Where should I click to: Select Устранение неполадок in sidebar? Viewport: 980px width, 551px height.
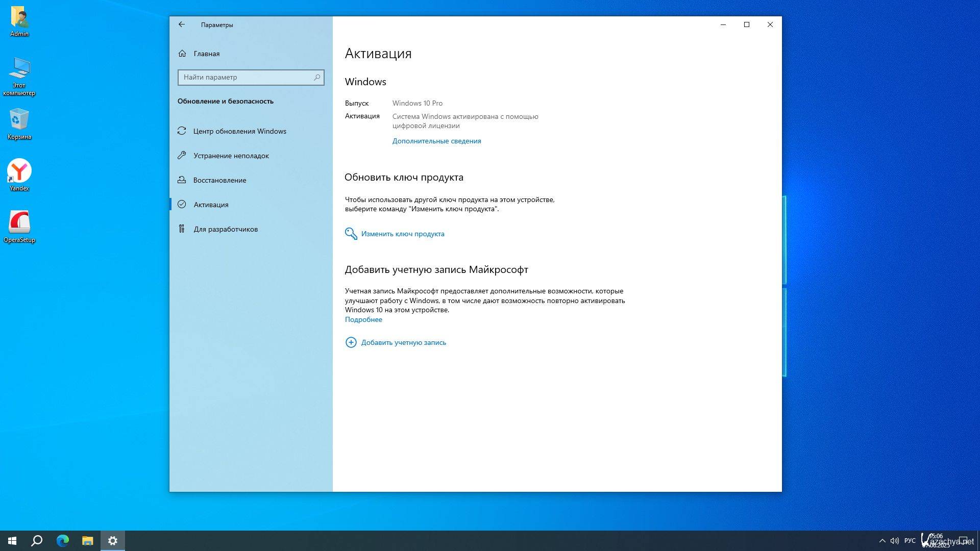click(x=231, y=156)
